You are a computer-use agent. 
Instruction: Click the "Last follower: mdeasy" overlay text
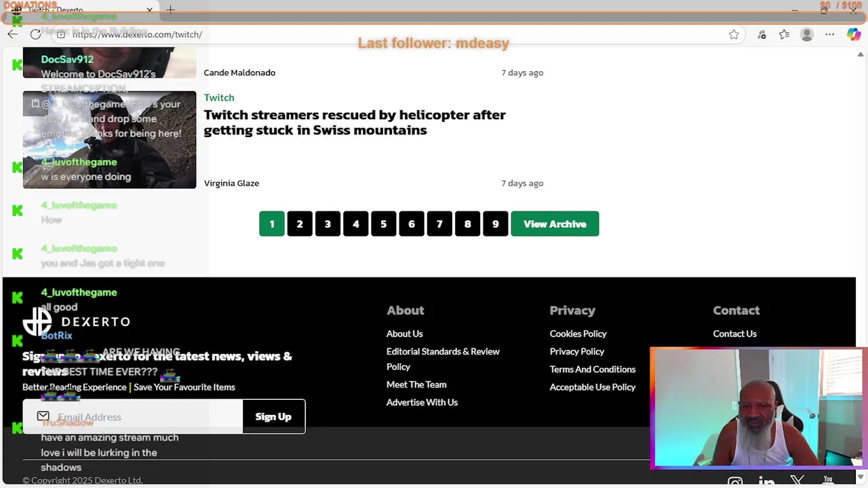433,43
